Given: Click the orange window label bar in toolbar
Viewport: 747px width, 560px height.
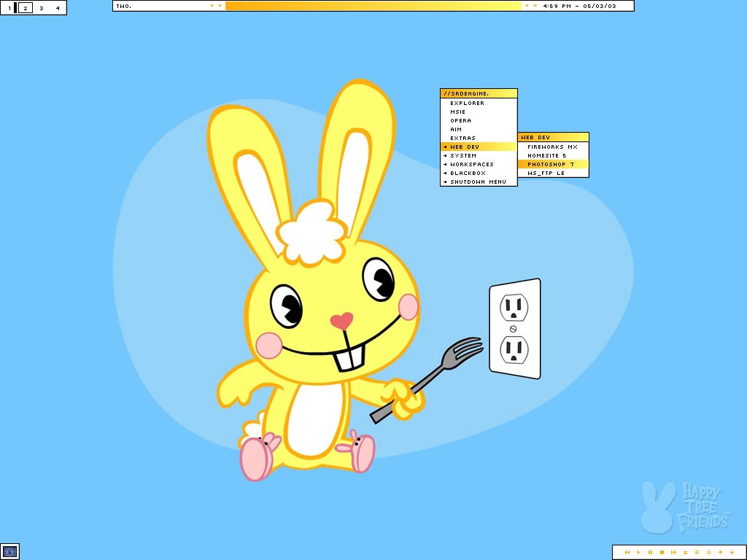Looking at the screenshot, I should coord(373,6).
